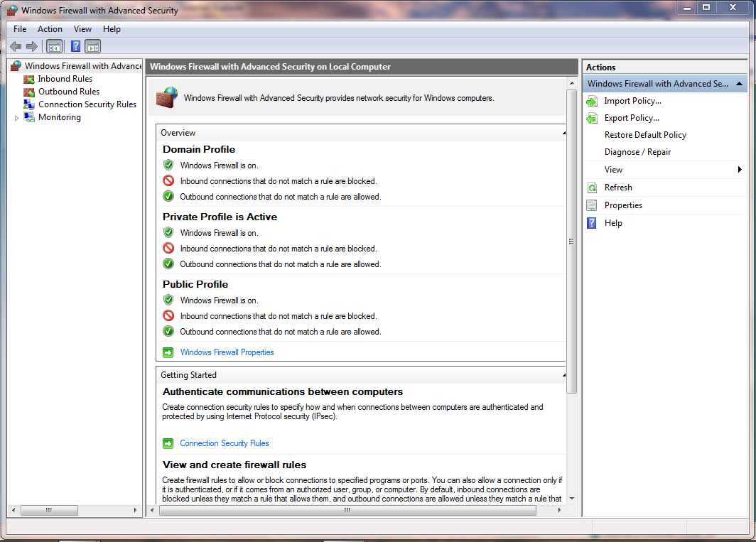This screenshot has width=756, height=542.
Task: Click the Back arrow toolbar icon
Action: pyautogui.click(x=16, y=47)
